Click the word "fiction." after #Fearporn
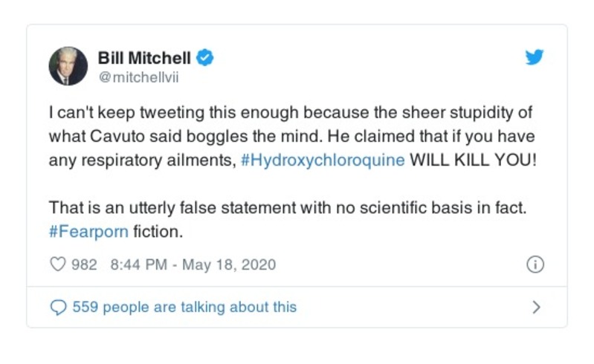 pos(158,231)
